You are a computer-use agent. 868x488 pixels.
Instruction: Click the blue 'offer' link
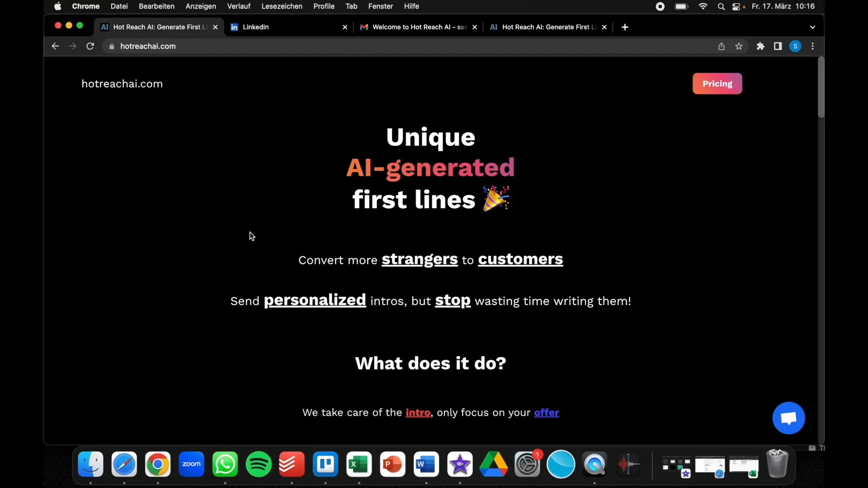[x=547, y=413]
